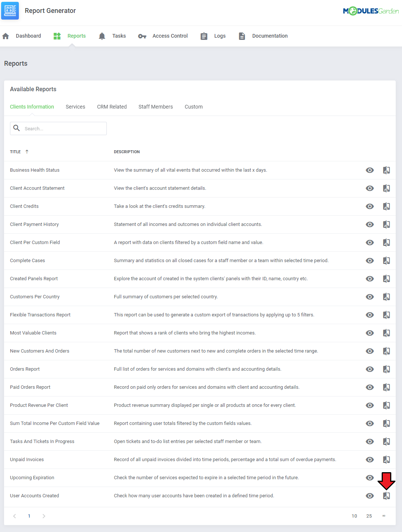Preview the Tasks And Tickets In Progress report
Screen dimensions: 402x532
[x=370, y=442]
